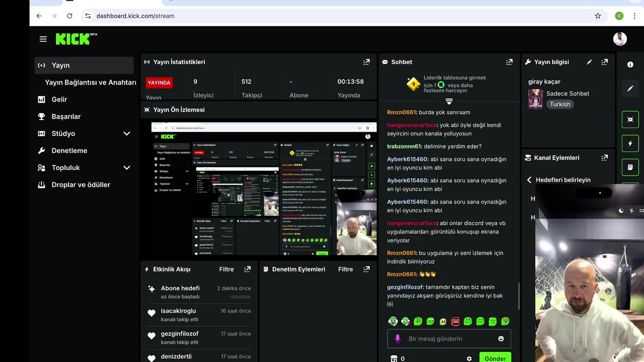This screenshot has height=362, width=644.
Task: Go back using Hedefleri belirleyin chevron
Action: tap(529, 179)
